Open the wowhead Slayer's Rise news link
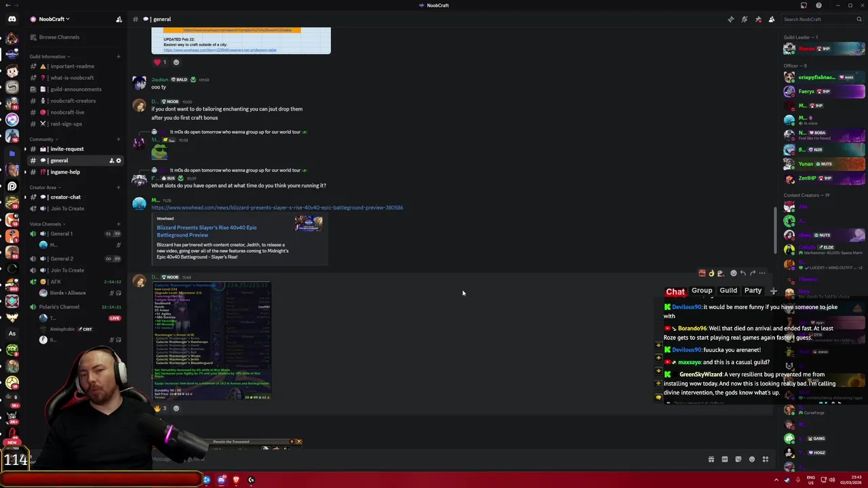The width and height of the screenshot is (868, 488). point(277,207)
